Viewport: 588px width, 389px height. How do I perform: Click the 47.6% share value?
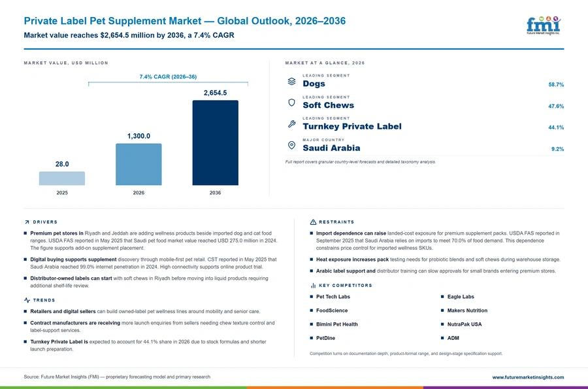point(556,106)
